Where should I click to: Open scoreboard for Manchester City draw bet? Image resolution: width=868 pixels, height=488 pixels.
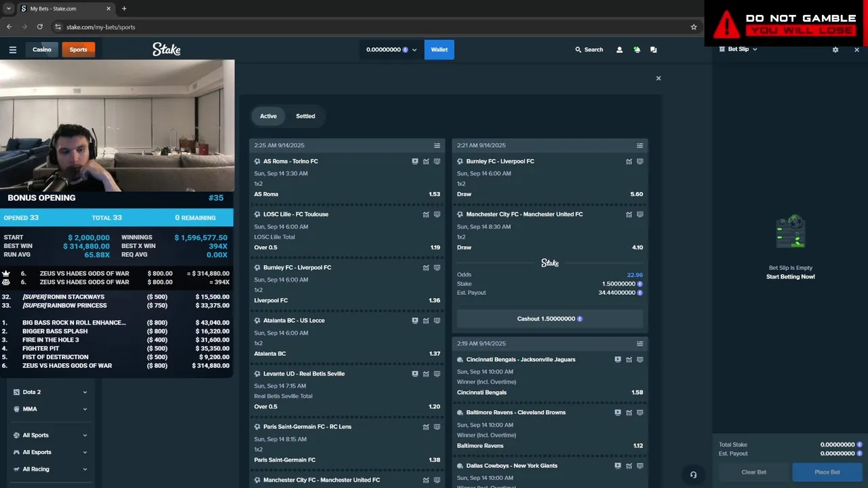pos(639,214)
